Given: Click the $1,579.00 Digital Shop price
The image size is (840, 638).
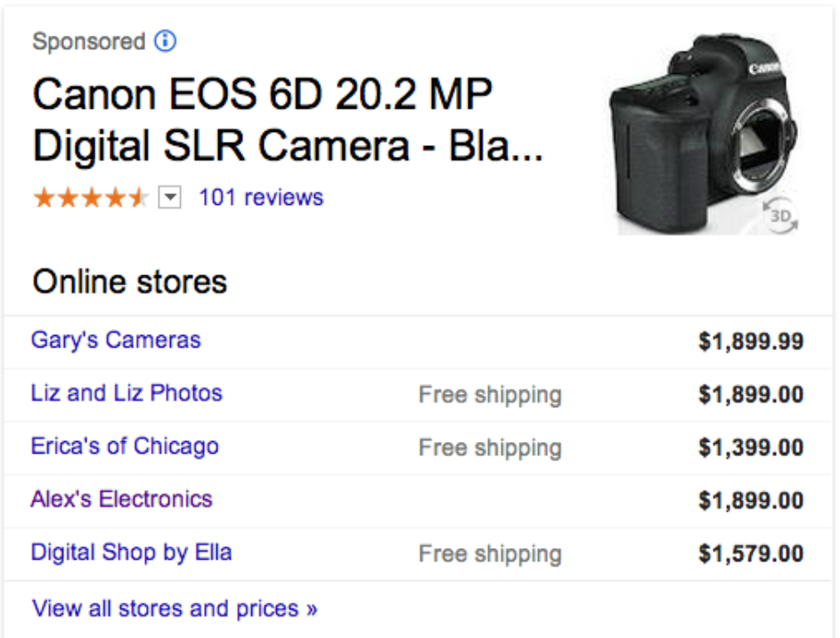Looking at the screenshot, I should pos(751,554).
